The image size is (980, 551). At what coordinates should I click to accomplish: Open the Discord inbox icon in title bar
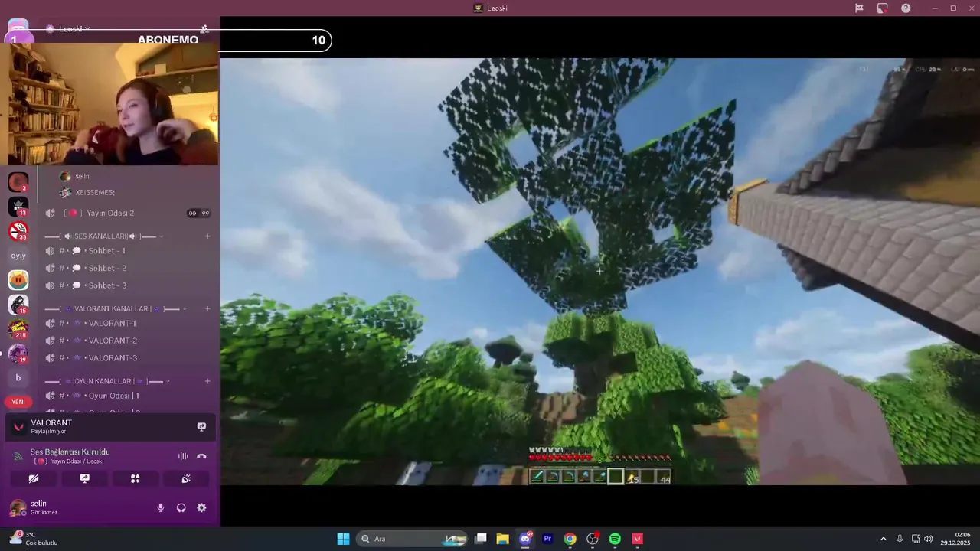click(x=882, y=8)
